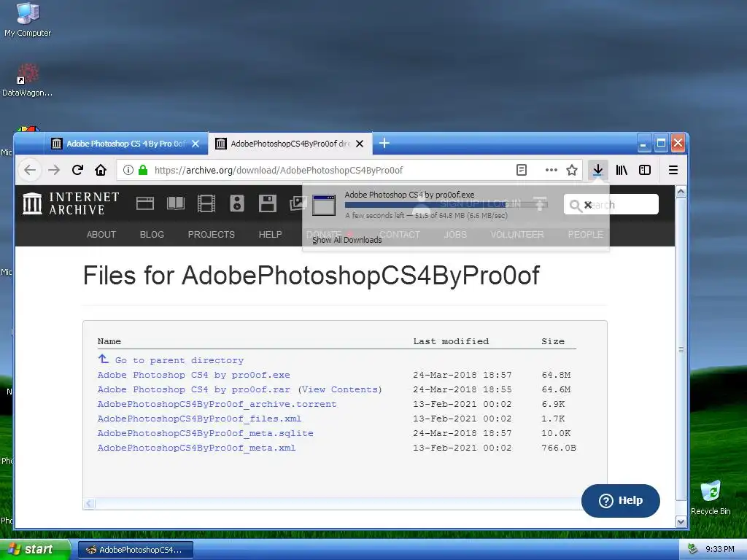Click the page scrollbar down arrow
This screenshot has height=560, width=747.
click(x=681, y=522)
